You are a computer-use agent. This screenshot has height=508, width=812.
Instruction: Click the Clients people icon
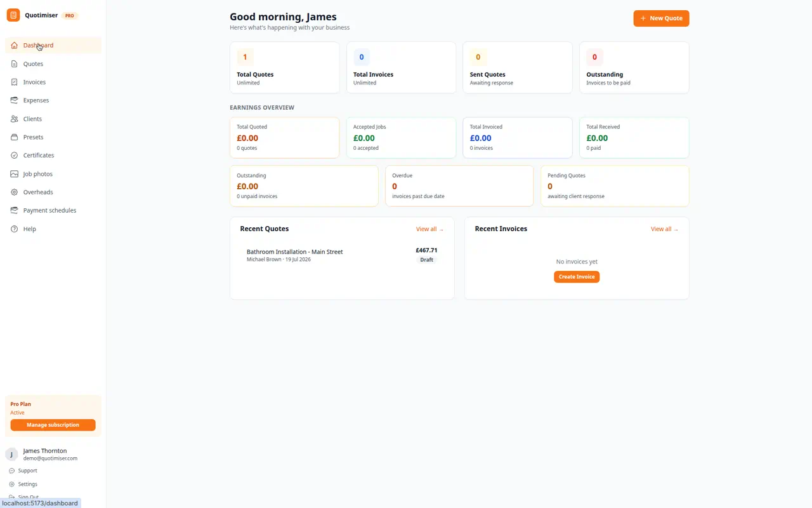[x=14, y=119]
